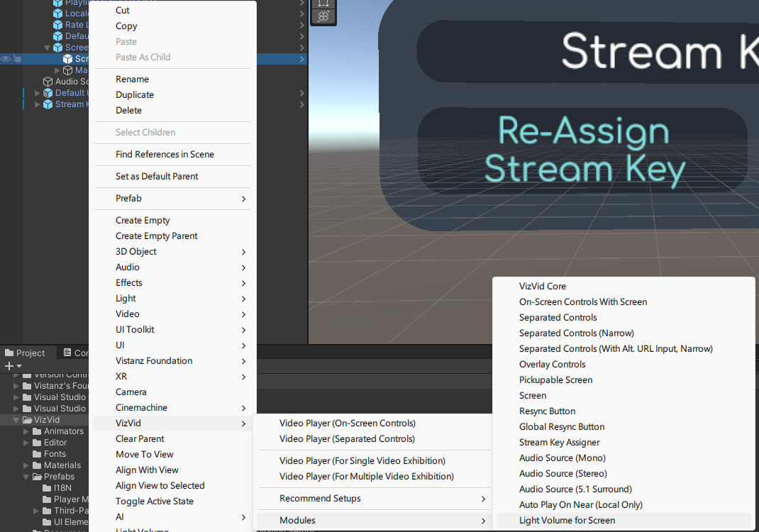Image resolution: width=759 pixels, height=532 pixels.
Task: Switch to the Project tab
Action: pyautogui.click(x=25, y=353)
